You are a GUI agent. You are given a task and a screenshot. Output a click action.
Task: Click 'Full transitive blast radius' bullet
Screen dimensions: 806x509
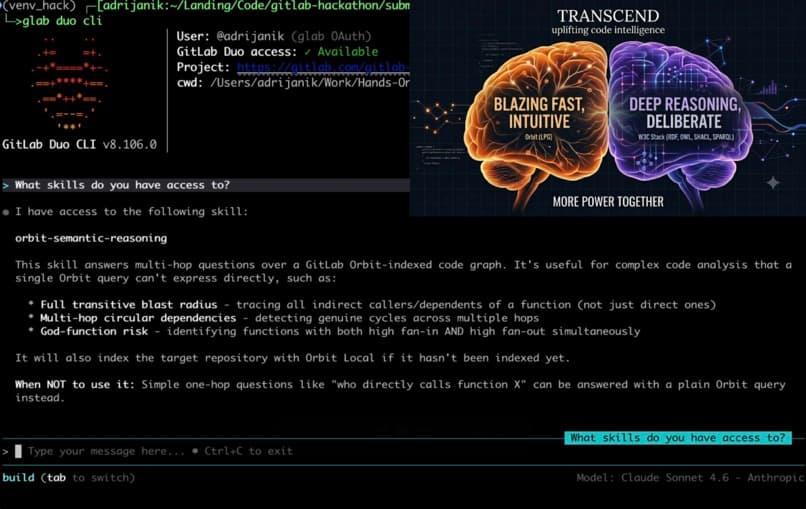coord(129,304)
